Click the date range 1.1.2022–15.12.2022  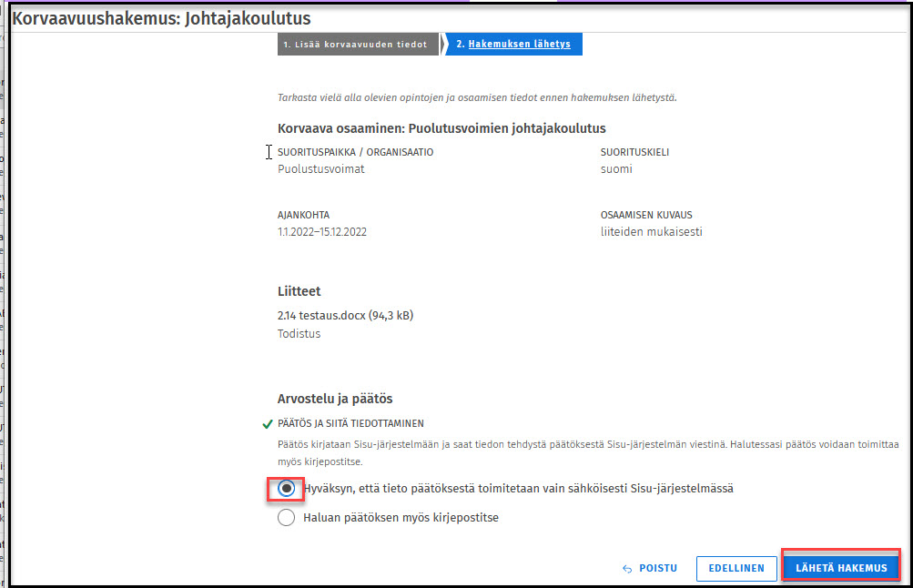tap(322, 232)
